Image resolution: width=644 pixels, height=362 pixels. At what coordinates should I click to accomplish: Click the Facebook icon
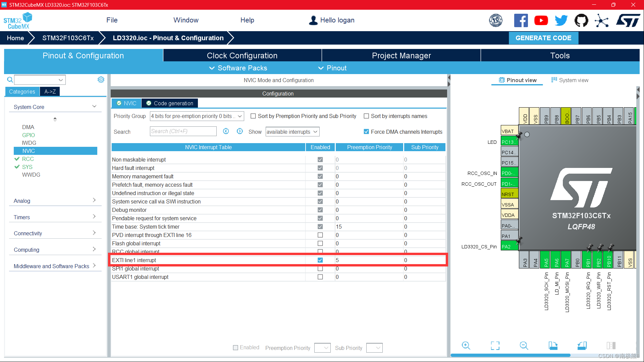(521, 21)
